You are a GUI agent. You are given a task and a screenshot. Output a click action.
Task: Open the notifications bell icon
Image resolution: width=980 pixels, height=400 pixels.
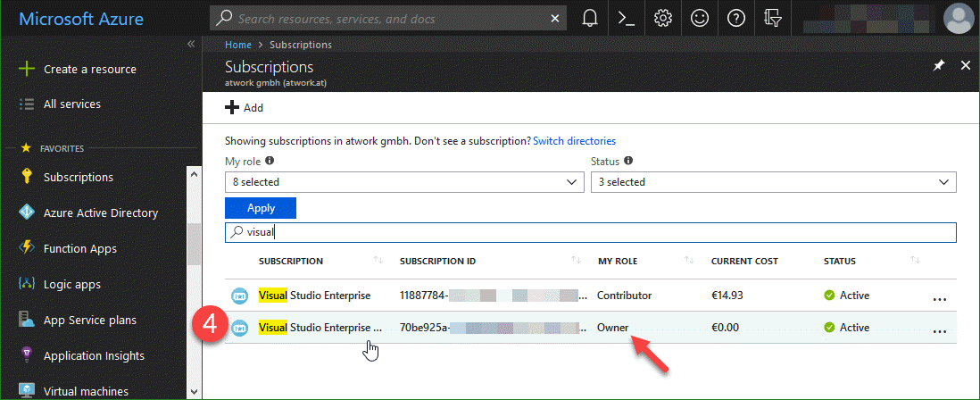point(589,19)
